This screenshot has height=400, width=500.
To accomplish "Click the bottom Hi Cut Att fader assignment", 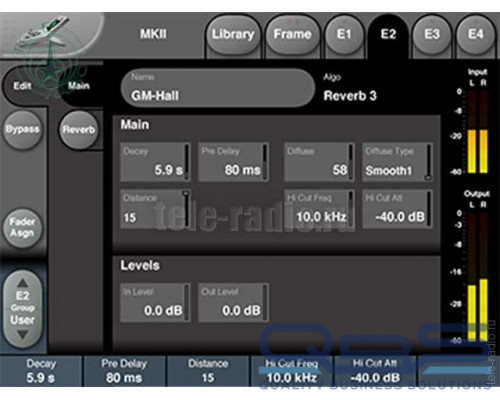I will [x=375, y=371].
